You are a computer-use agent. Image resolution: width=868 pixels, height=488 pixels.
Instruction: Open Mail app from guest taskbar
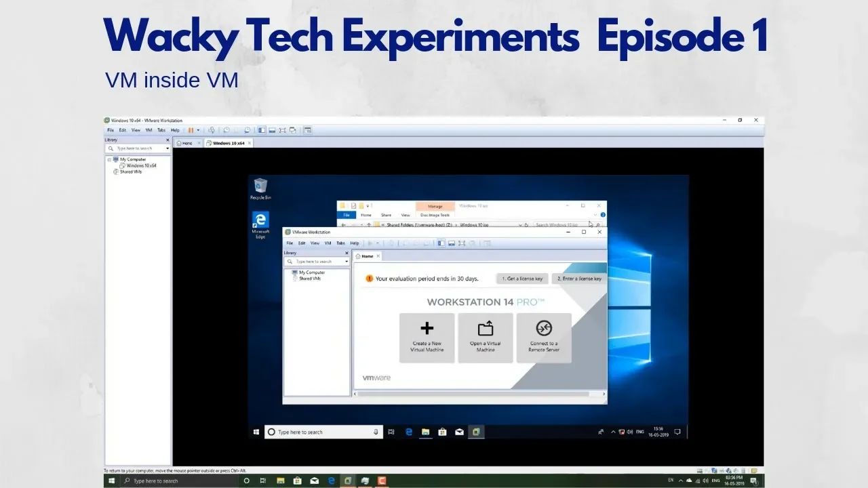(459, 432)
